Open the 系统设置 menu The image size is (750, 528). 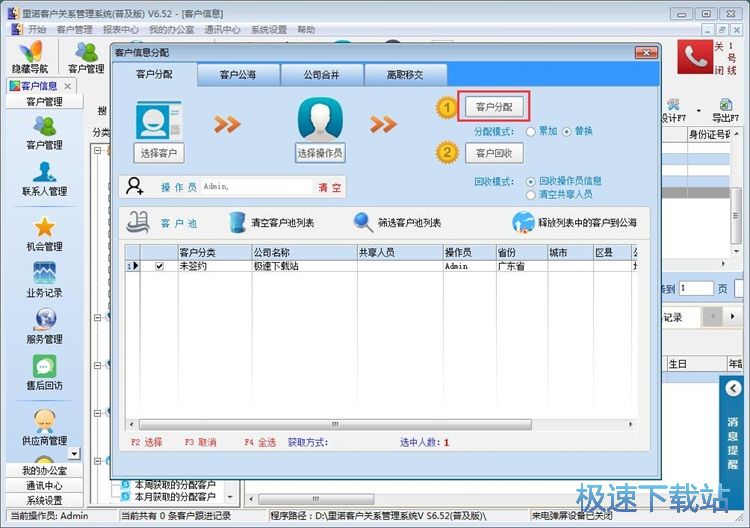pyautogui.click(x=269, y=30)
